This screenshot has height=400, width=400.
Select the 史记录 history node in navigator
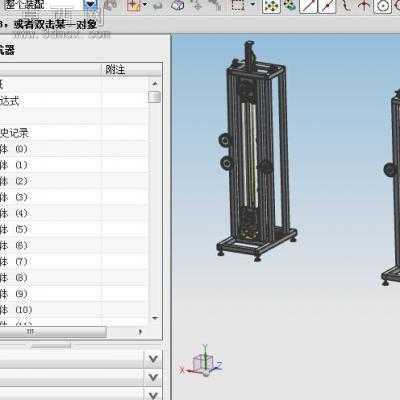tap(14, 133)
